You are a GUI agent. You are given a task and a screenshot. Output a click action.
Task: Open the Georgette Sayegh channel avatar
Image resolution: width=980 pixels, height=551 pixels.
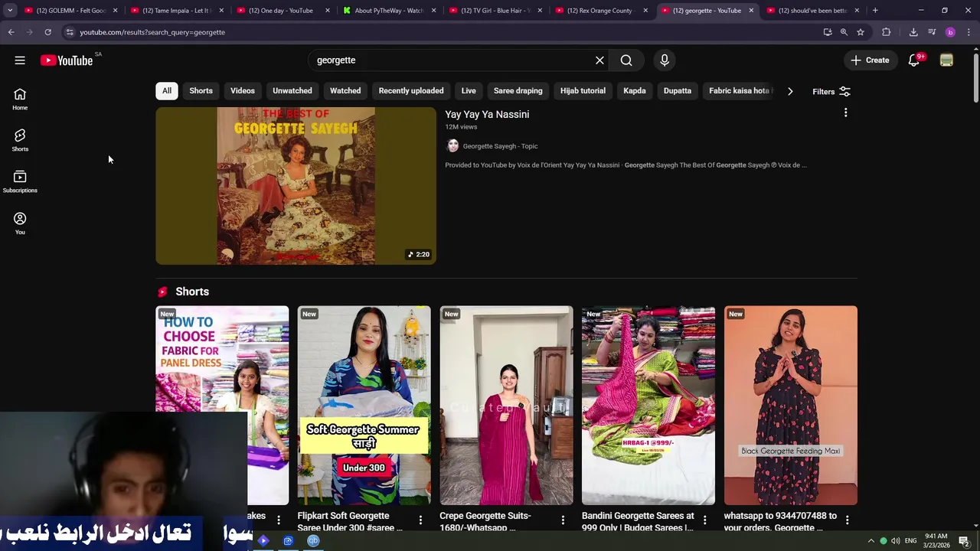(452, 146)
